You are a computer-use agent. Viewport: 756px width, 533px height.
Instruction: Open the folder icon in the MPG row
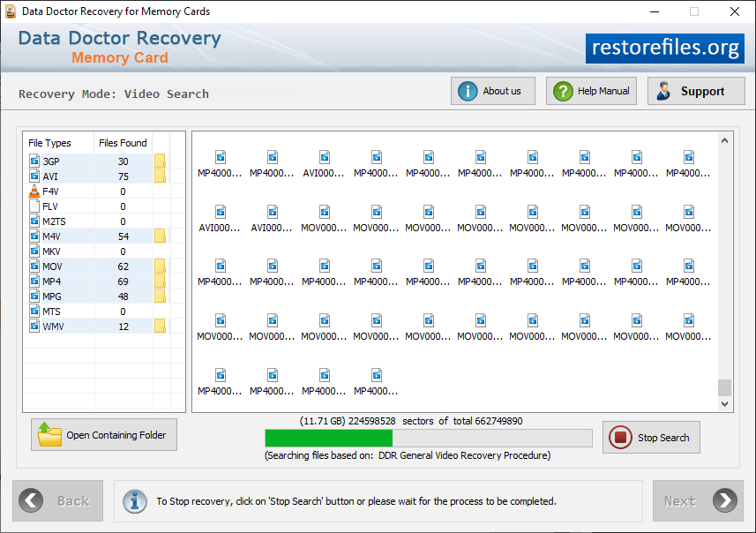(x=160, y=296)
